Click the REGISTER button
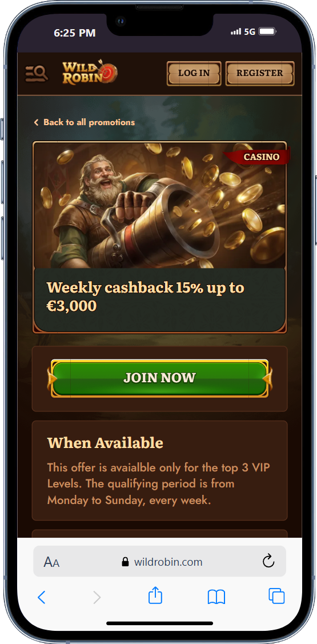Viewport: 317px width, 644px height. tap(260, 73)
